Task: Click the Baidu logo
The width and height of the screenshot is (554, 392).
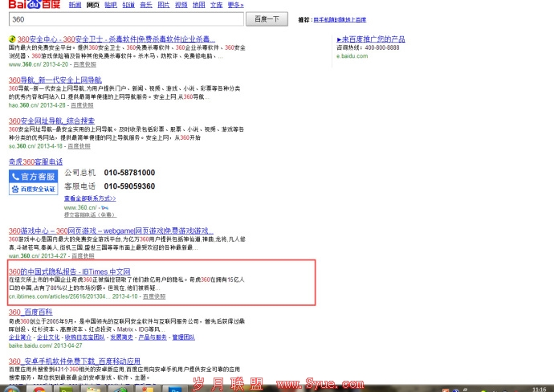Action: click(x=35, y=4)
